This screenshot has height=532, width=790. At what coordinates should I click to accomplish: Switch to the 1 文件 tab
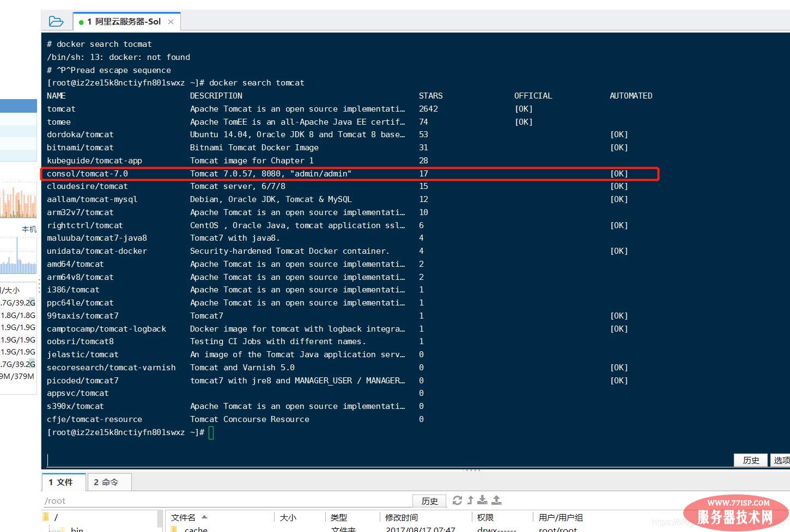point(64,482)
